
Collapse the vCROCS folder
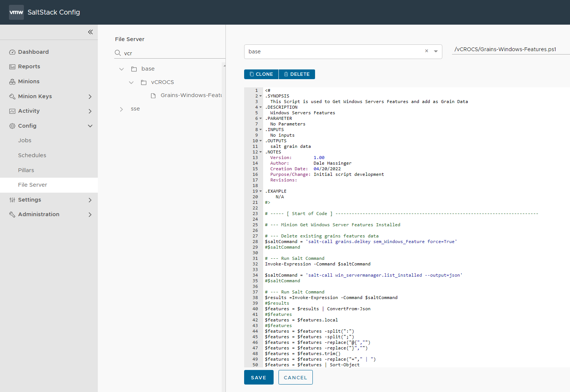pyautogui.click(x=131, y=83)
